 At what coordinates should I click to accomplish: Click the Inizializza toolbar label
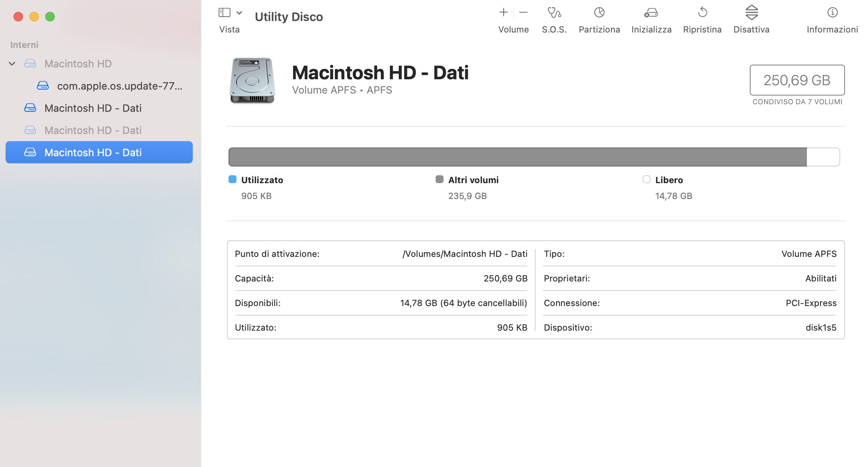coord(651,29)
